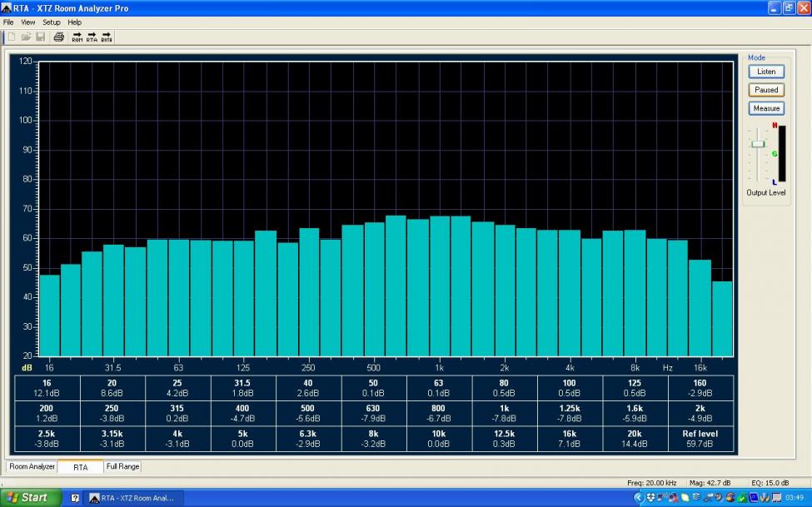This screenshot has width=812, height=507.
Task: Open the Setup menu
Action: tap(52, 22)
